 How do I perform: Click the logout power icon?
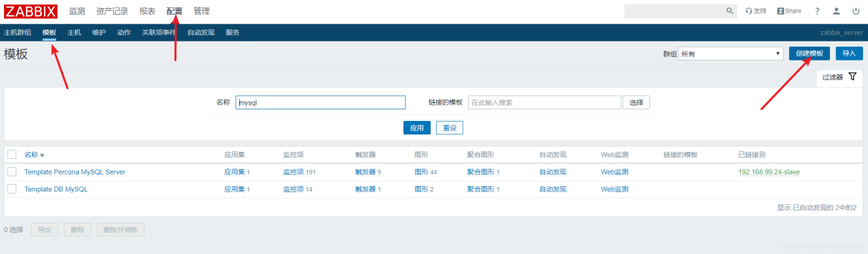coord(856,12)
